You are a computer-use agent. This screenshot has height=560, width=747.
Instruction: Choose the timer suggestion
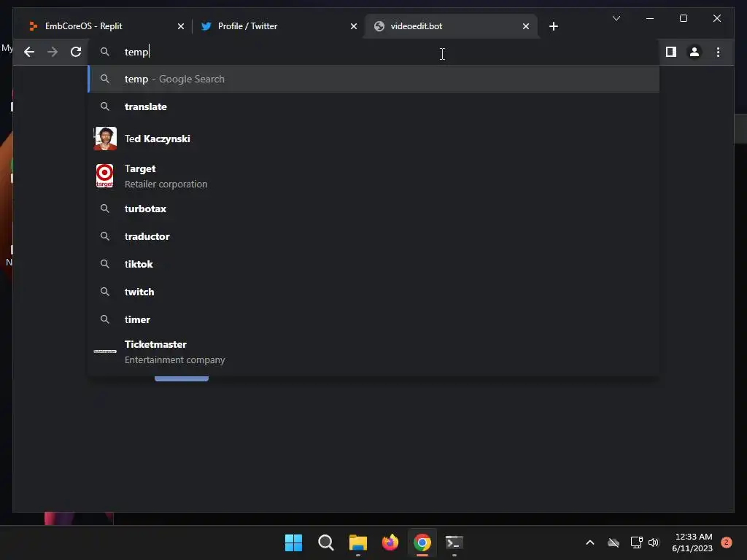pyautogui.click(x=374, y=319)
